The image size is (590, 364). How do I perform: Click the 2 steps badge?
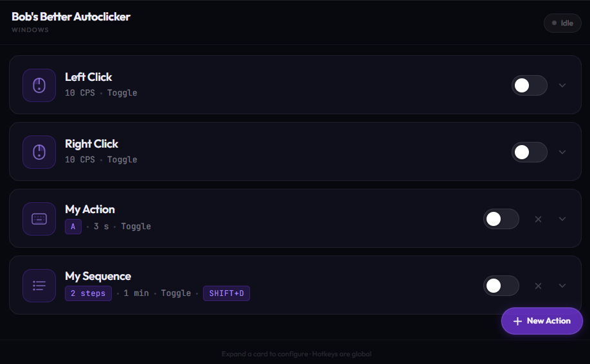[x=88, y=293]
